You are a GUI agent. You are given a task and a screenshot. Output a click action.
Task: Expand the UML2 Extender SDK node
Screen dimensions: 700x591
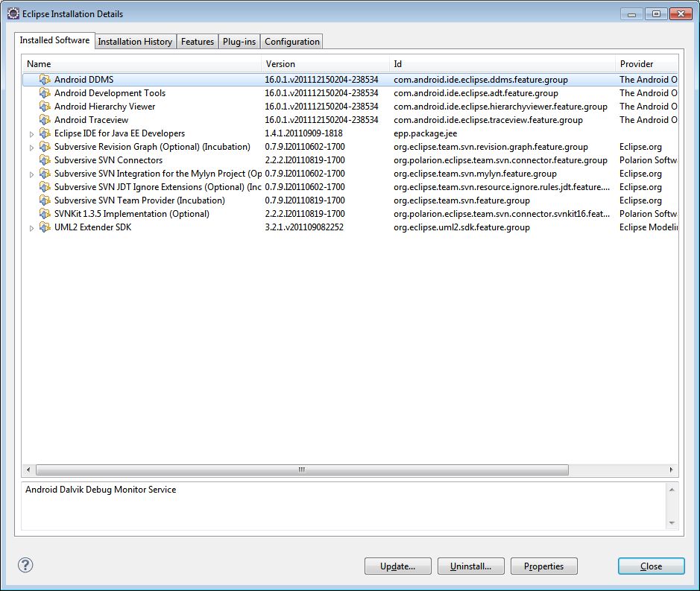tap(31, 227)
